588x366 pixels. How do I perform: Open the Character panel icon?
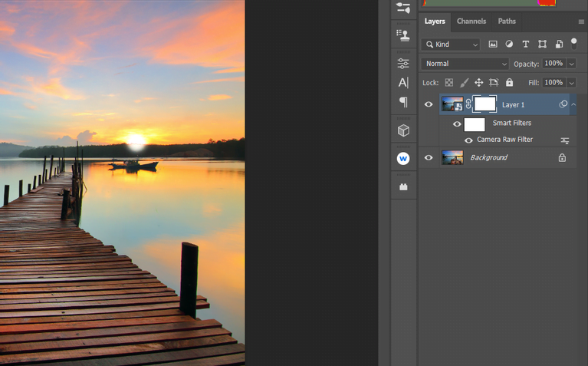point(403,83)
